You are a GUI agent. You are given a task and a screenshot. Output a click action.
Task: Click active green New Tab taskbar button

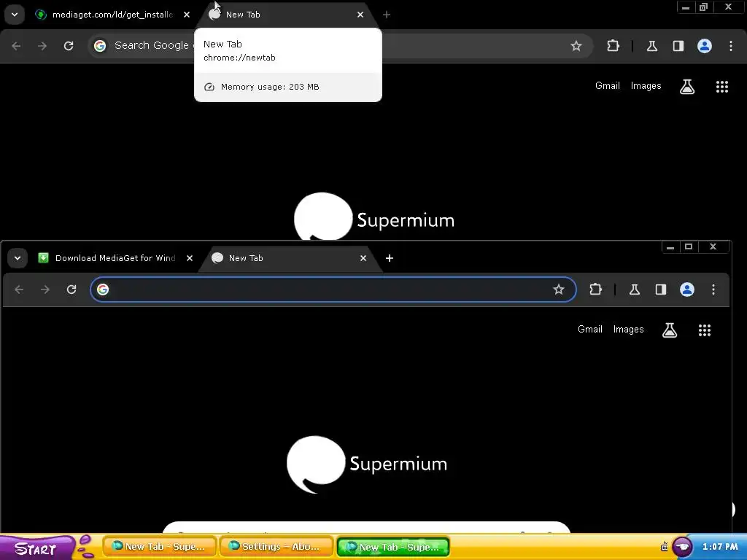point(393,547)
